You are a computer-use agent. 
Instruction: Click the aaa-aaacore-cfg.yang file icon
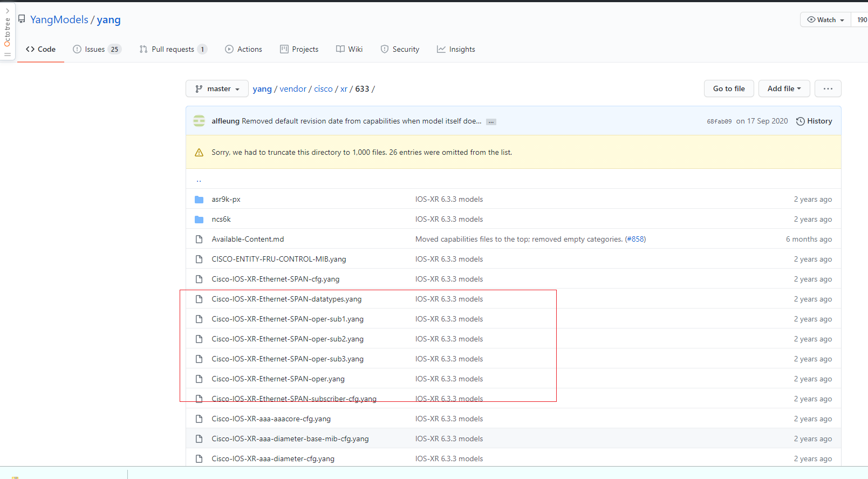tap(199, 419)
